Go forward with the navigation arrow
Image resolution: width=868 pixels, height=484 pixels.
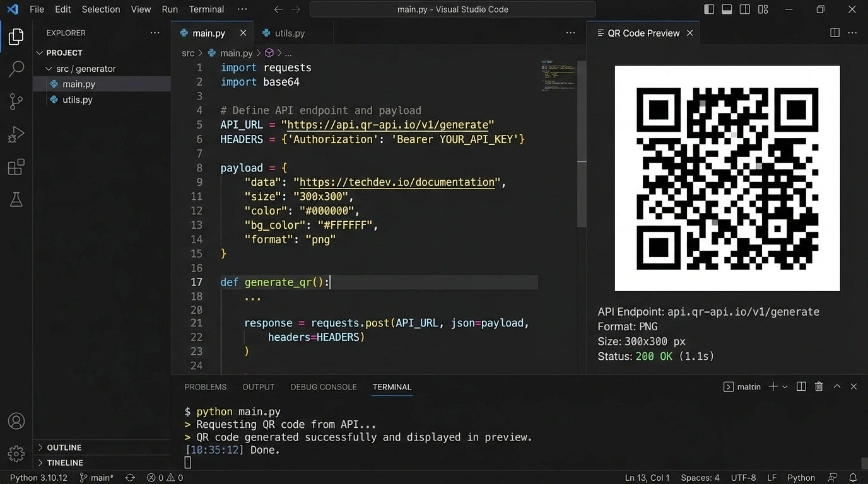tap(296, 9)
